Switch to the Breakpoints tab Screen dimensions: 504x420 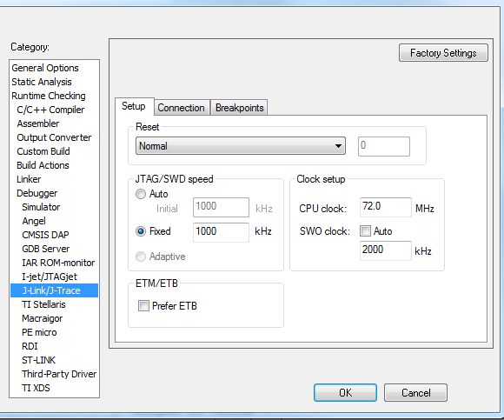coord(240,108)
